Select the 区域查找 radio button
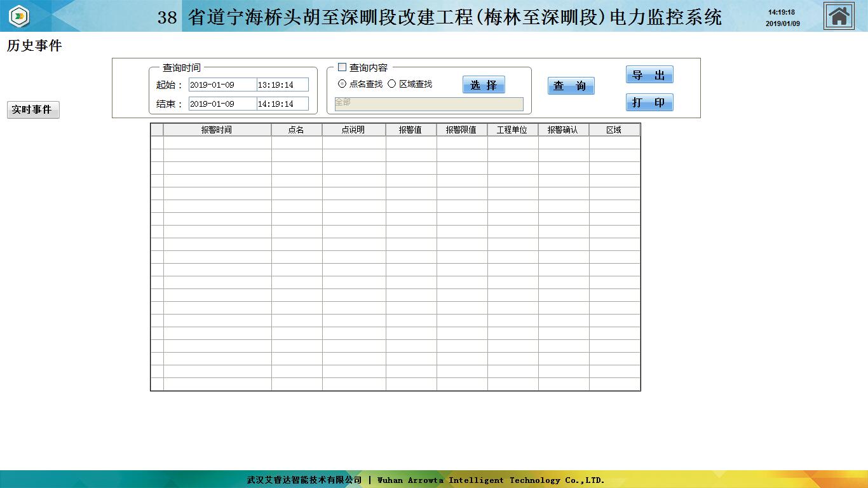The image size is (868, 488). tap(392, 84)
